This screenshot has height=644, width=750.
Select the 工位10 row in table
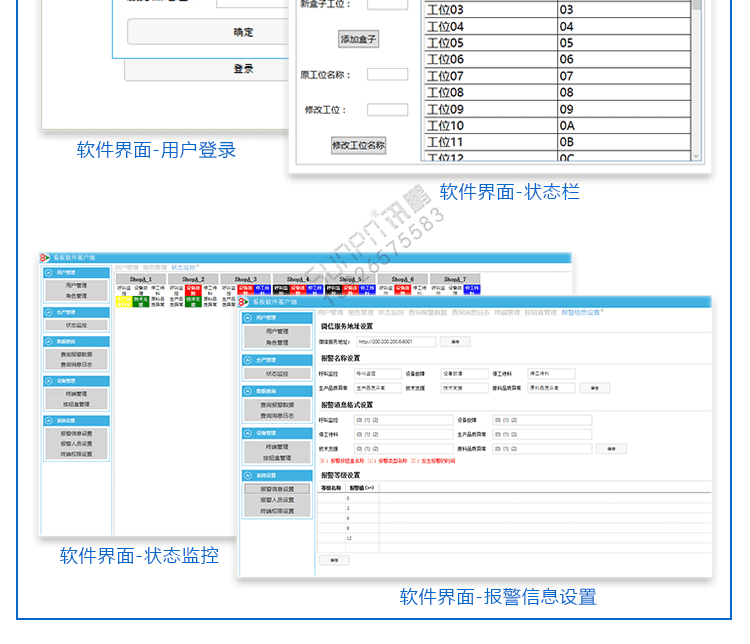point(490,126)
